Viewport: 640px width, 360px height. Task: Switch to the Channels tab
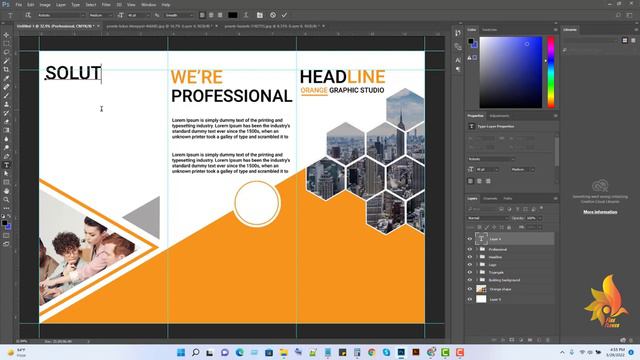490,198
